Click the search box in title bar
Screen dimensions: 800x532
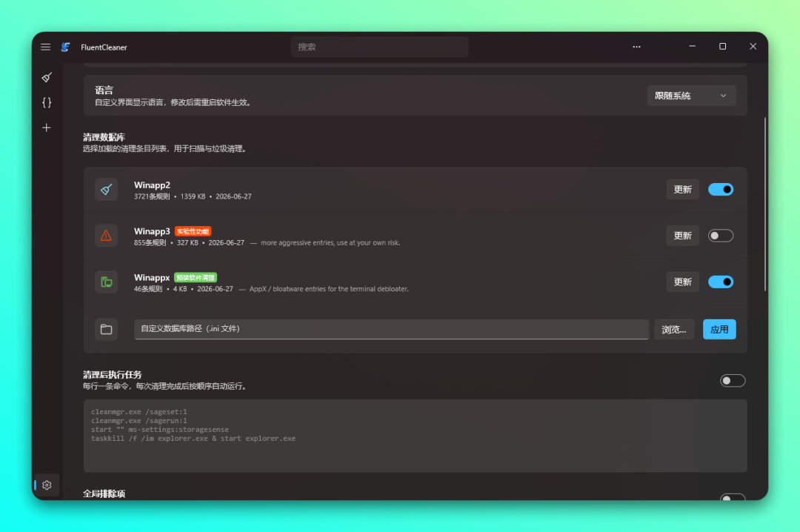click(x=379, y=47)
